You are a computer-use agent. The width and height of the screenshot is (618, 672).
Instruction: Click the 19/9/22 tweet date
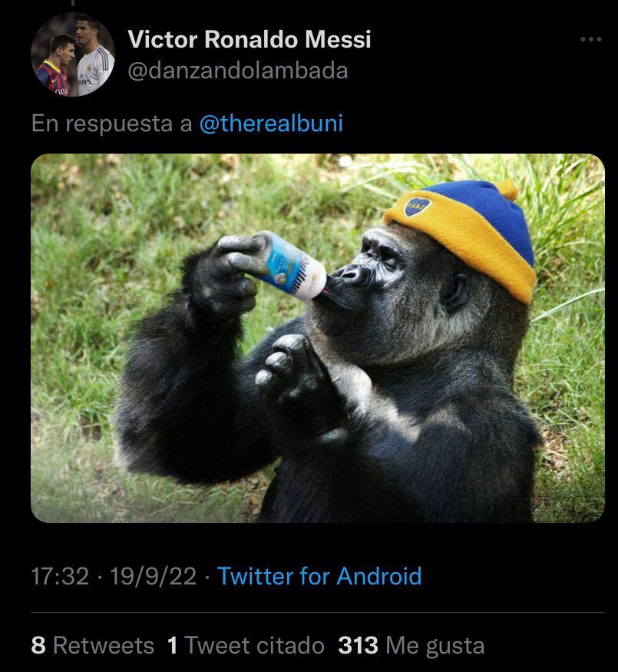tap(154, 576)
